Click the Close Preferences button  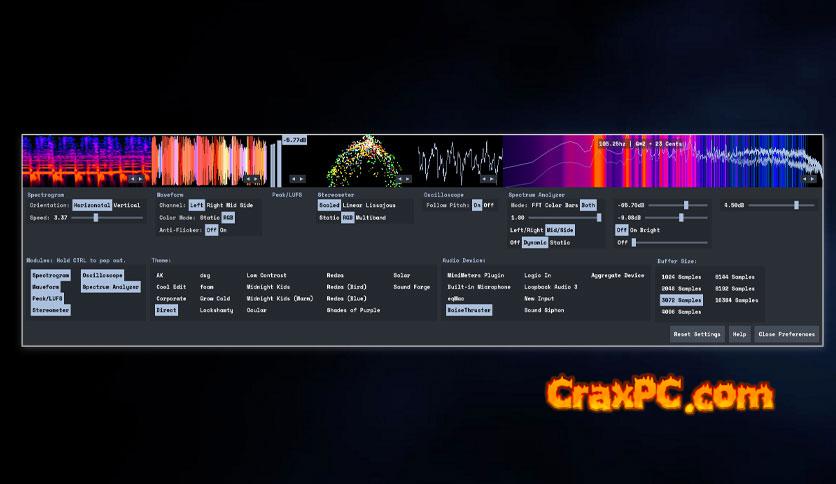788,334
